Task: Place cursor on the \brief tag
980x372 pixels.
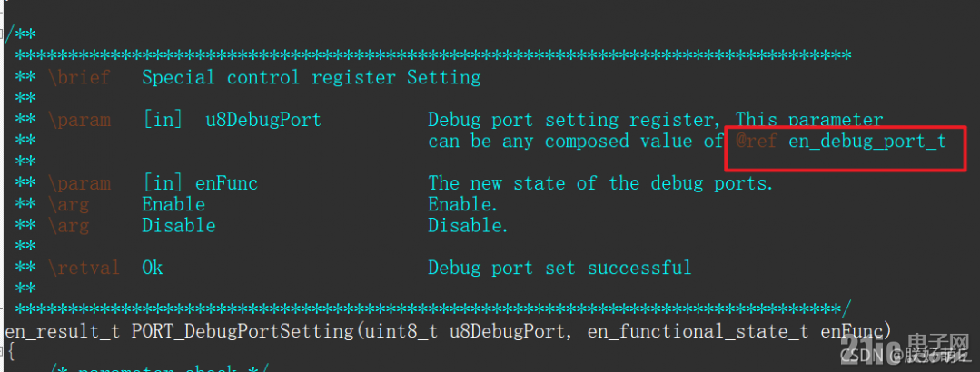Action: pyautogui.click(x=79, y=77)
